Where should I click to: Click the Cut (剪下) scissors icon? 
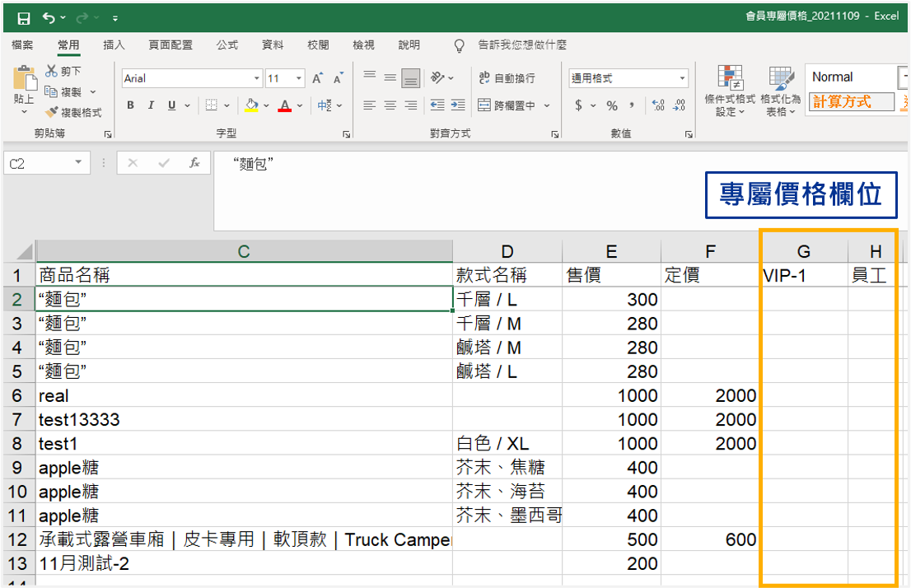pos(52,72)
